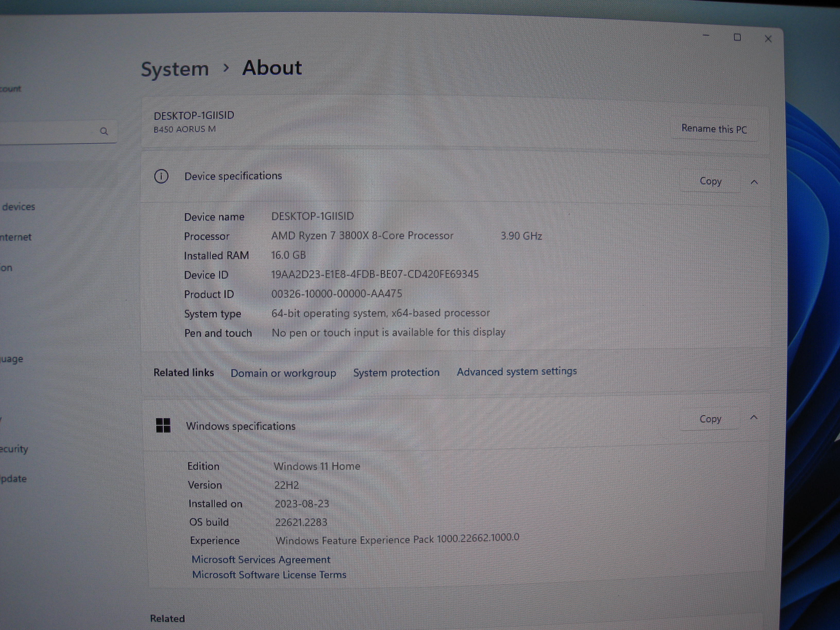
Task: Click the Windows logo icon beside Windows specifications
Action: (163, 425)
